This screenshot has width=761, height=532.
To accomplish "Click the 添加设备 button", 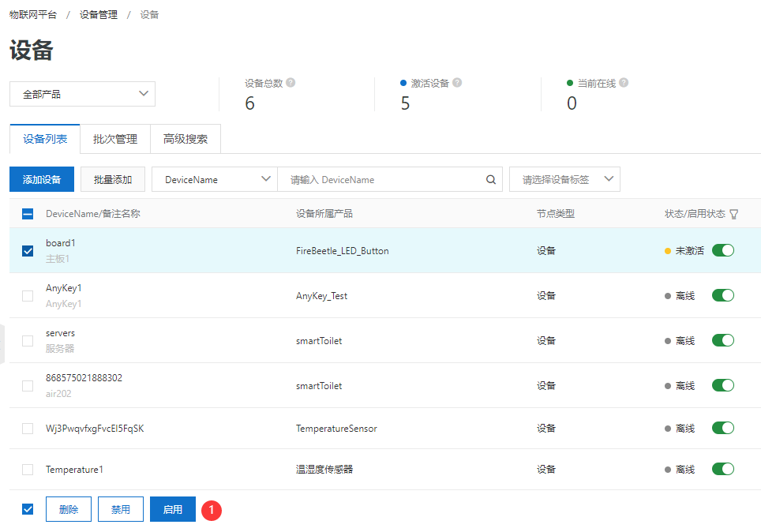I will click(42, 180).
